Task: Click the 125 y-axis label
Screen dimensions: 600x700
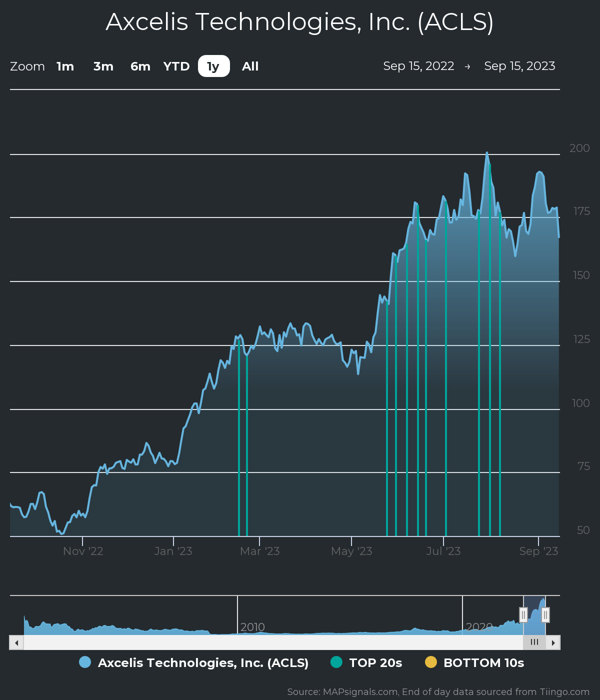Action: (581, 339)
